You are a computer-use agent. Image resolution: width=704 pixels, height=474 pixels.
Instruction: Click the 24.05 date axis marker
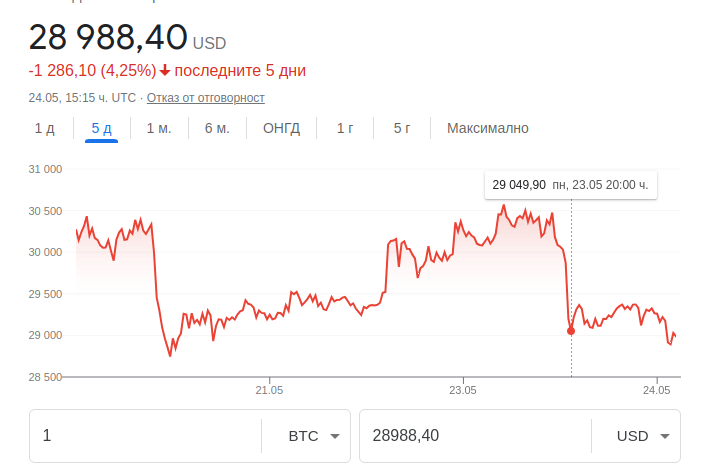pyautogui.click(x=656, y=390)
